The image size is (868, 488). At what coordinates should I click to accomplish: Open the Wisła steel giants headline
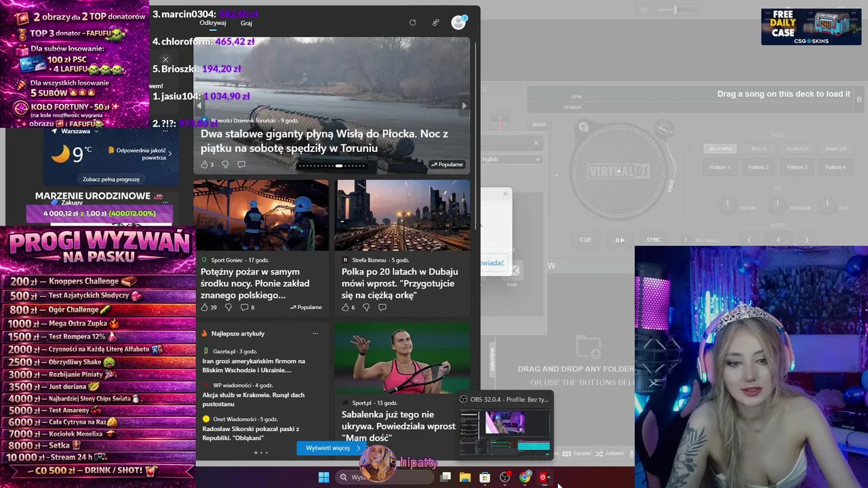point(324,141)
